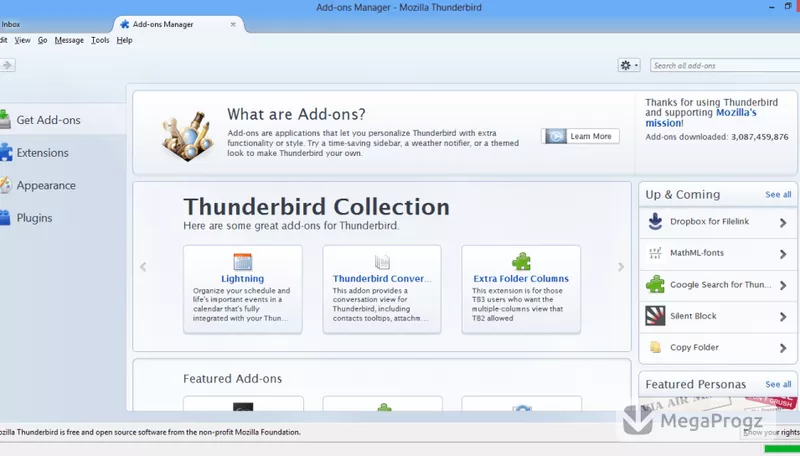Show the previous collection slide
Screen dimensions: 800x456
[x=143, y=267]
